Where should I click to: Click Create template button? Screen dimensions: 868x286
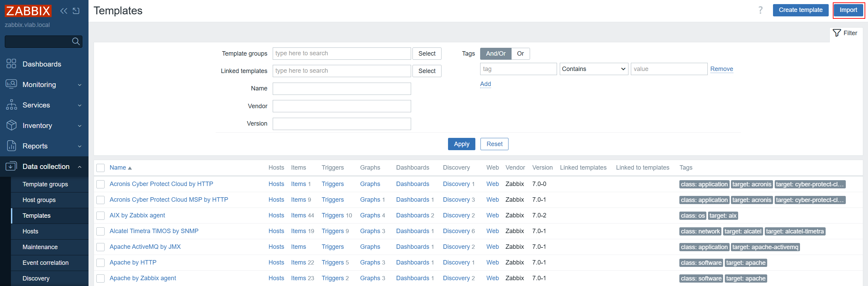pos(801,10)
